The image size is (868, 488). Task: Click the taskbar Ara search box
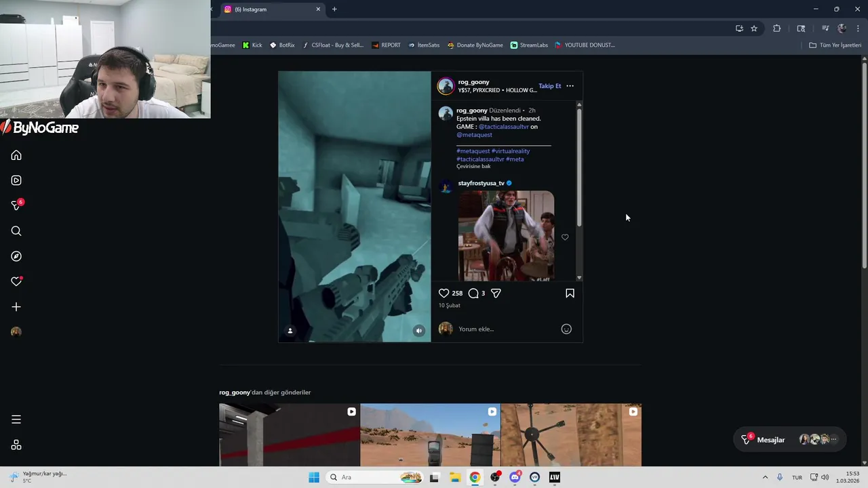[x=374, y=477]
